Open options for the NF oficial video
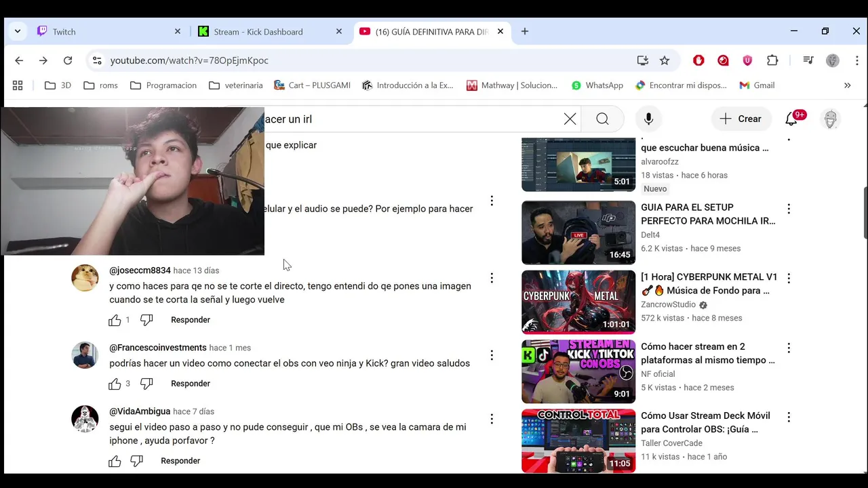Image resolution: width=868 pixels, height=488 pixels. click(789, 348)
